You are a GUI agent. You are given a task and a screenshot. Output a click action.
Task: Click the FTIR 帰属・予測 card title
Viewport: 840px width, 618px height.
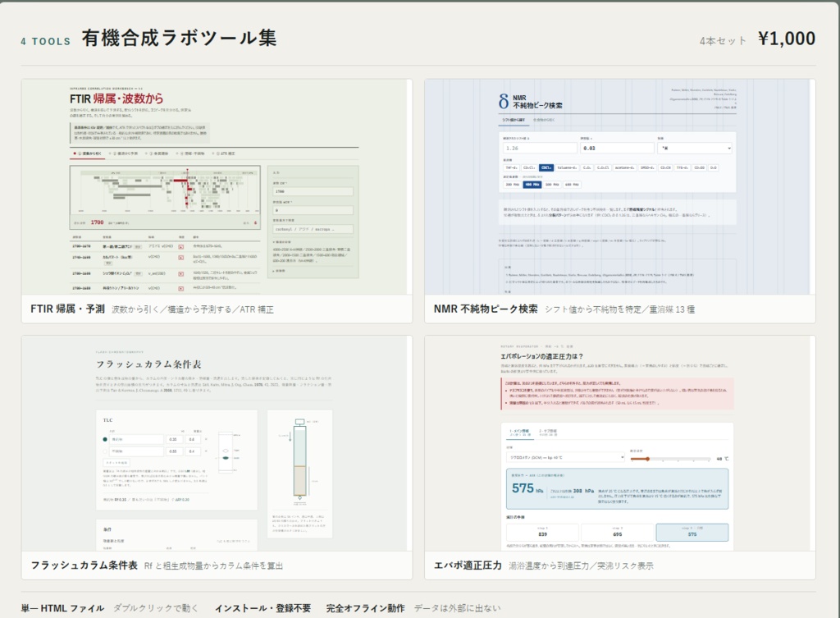pos(67,309)
